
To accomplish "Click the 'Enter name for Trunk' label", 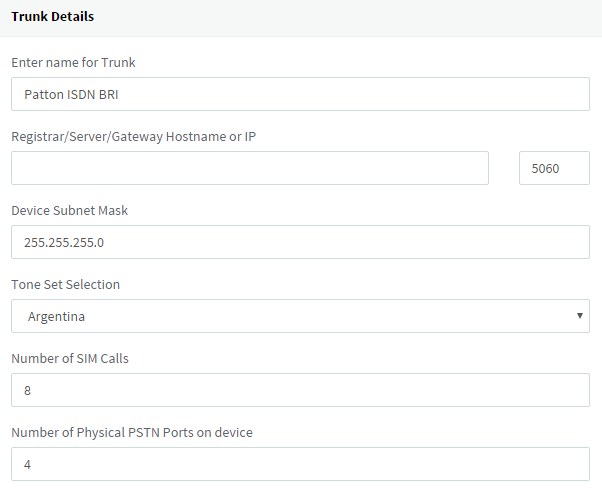I will point(73,62).
